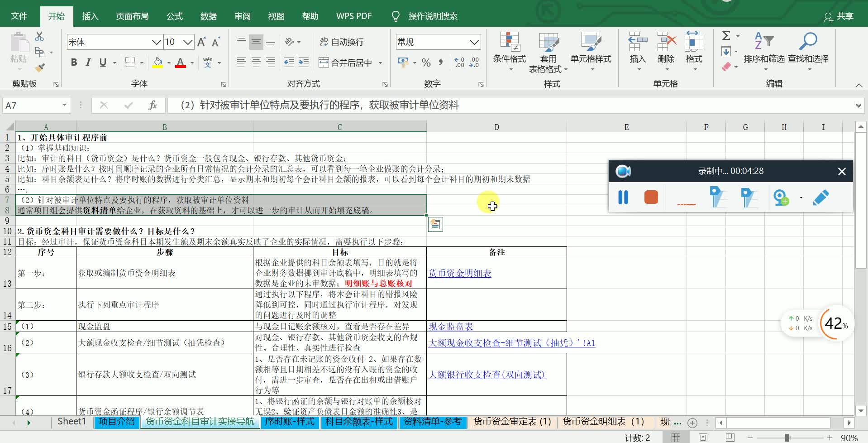The width and height of the screenshot is (868, 443).
Task: Toggle wrap text 自动换行
Action: point(342,42)
